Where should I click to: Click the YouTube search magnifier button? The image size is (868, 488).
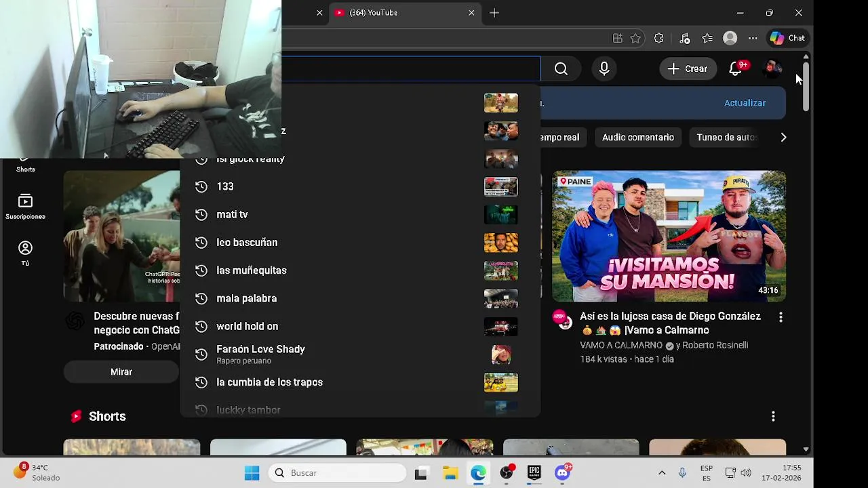(561, 68)
